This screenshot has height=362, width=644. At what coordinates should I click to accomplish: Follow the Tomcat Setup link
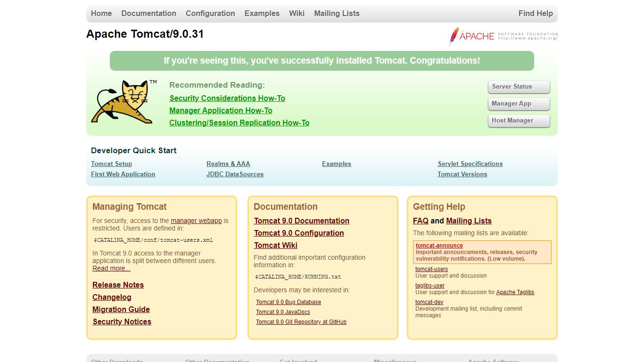[x=111, y=164]
